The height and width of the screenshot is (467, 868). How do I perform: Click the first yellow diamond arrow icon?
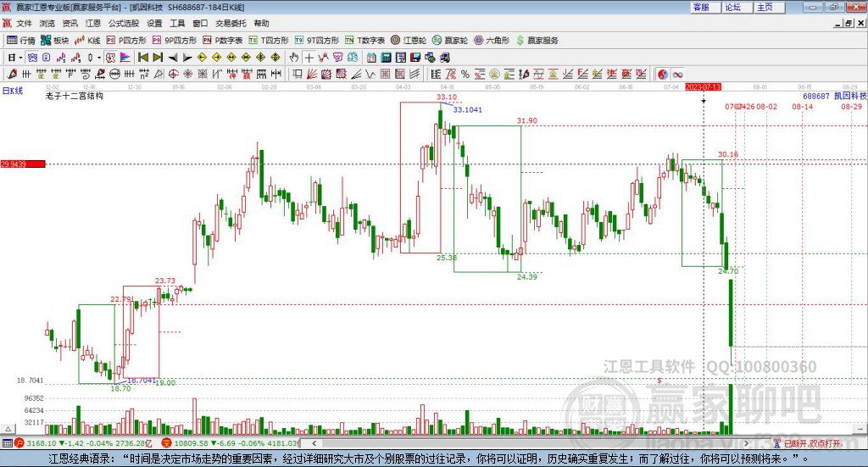click(202, 58)
